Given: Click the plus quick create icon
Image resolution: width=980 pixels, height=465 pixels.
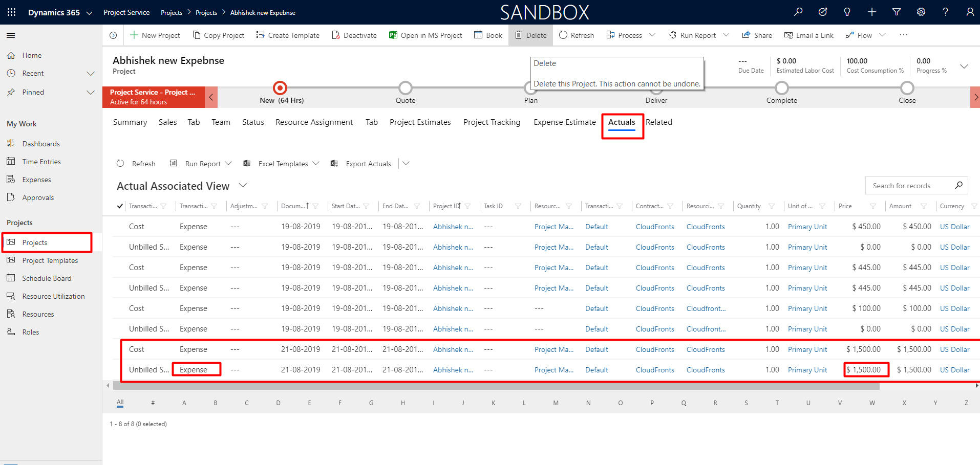Looking at the screenshot, I should [x=871, y=12].
